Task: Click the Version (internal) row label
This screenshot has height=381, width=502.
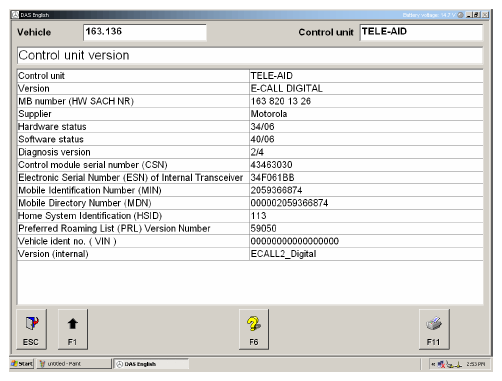Action: pos(53,254)
